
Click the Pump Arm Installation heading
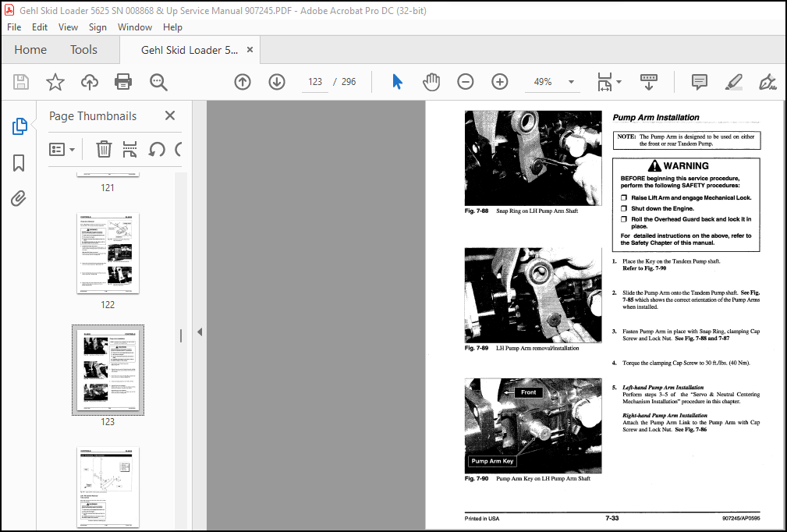(x=655, y=118)
